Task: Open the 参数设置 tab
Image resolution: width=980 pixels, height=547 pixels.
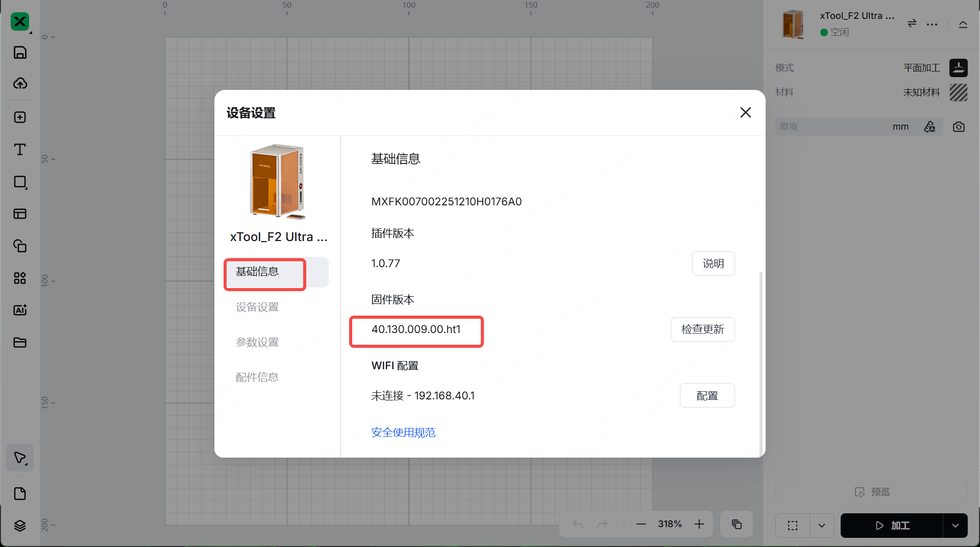Action: (x=257, y=342)
